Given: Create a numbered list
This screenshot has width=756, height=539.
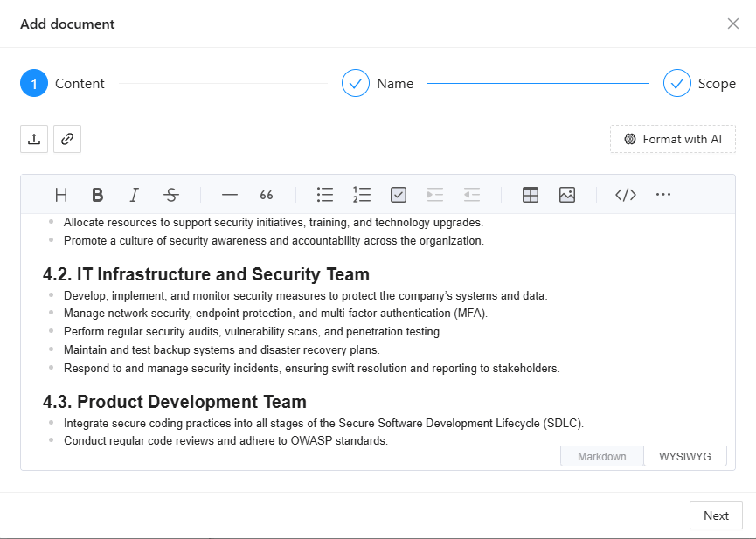Looking at the screenshot, I should pos(361,194).
